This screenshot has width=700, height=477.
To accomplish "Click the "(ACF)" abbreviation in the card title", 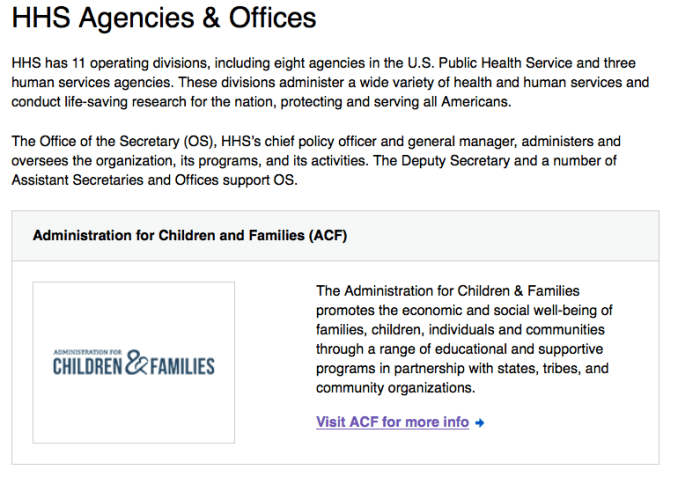I will point(329,236).
